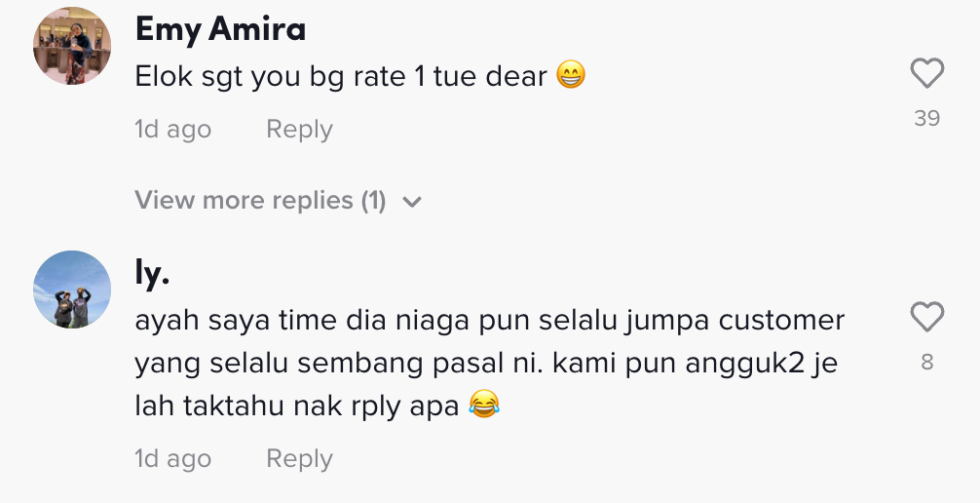
Task: Open ly.'s profile avatar
Action: point(72,290)
